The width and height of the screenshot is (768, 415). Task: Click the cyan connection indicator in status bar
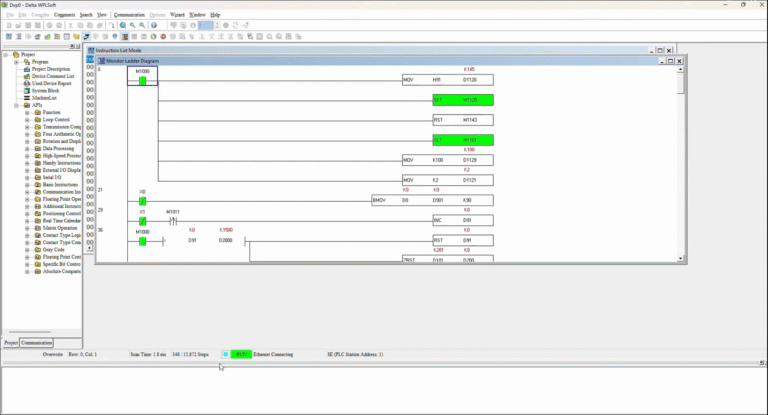[225, 354]
